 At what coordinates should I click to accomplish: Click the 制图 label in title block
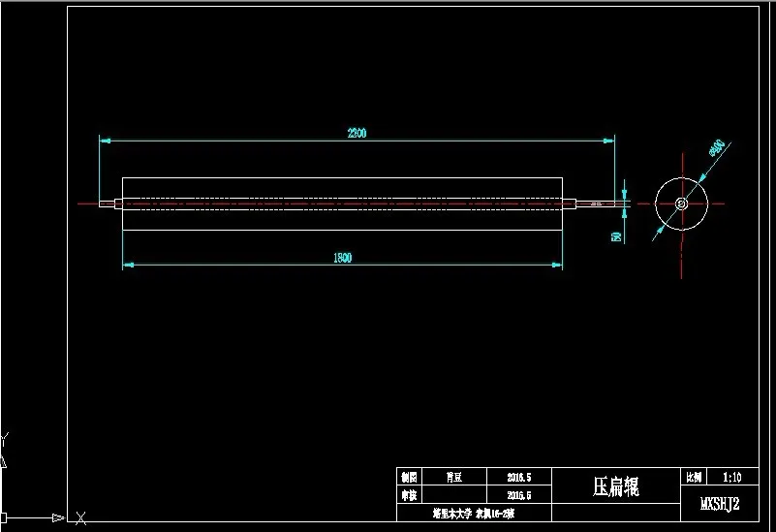409,477
